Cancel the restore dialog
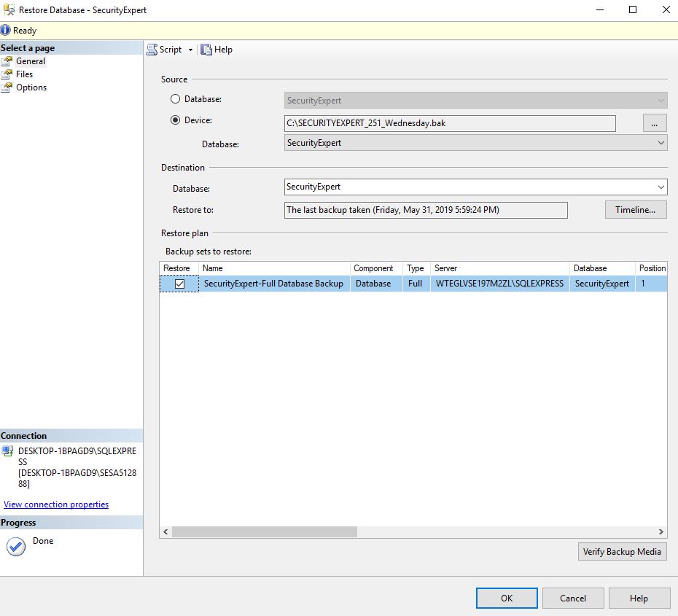 (573, 599)
